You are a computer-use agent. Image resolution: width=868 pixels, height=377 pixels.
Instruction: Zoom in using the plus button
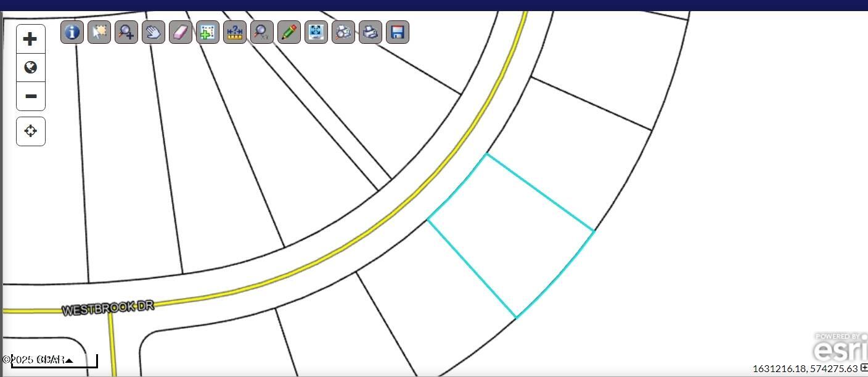(x=30, y=39)
